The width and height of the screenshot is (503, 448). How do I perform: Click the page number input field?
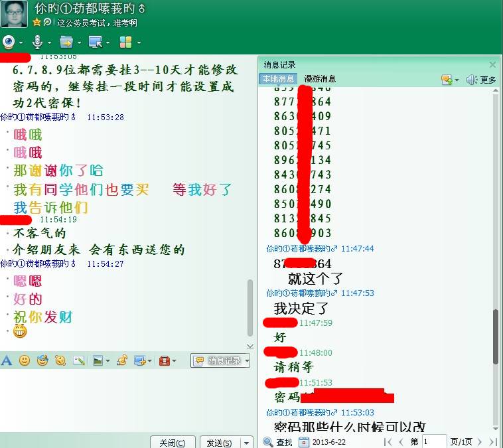[434, 441]
